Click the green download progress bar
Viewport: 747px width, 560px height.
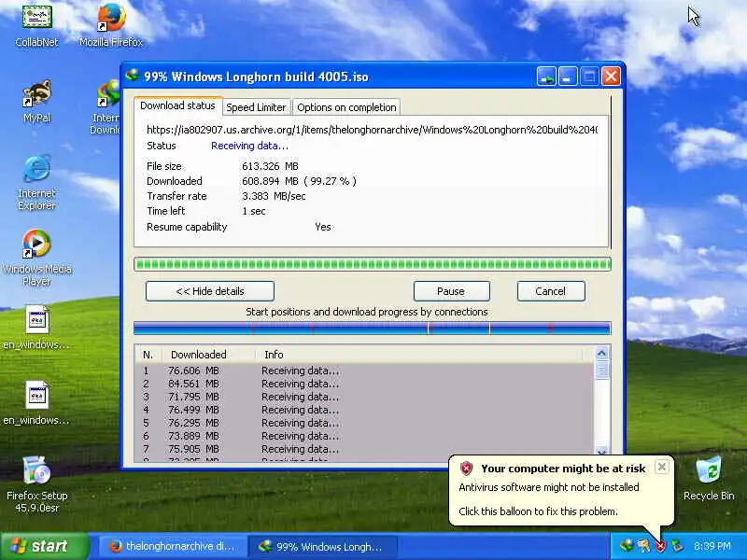[x=372, y=264]
